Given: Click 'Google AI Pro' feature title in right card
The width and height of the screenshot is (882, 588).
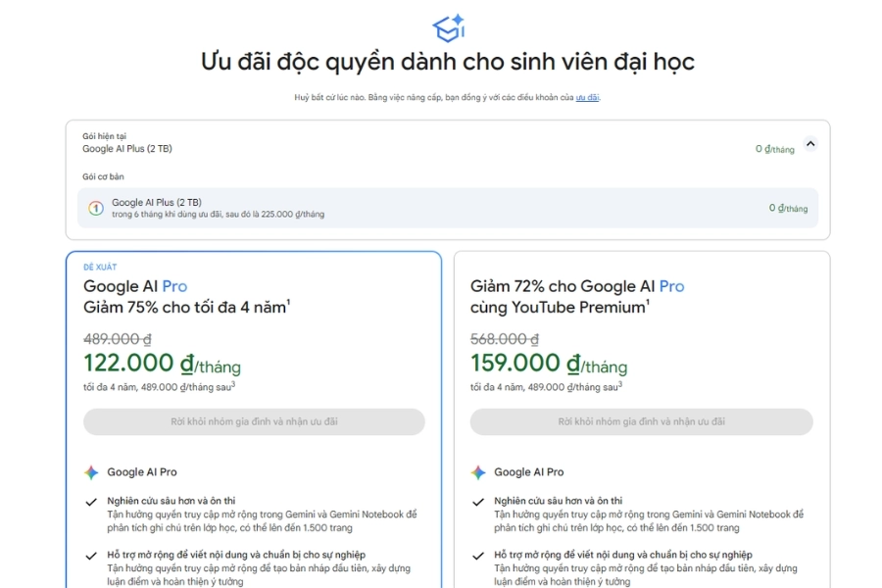Looking at the screenshot, I should [x=529, y=472].
